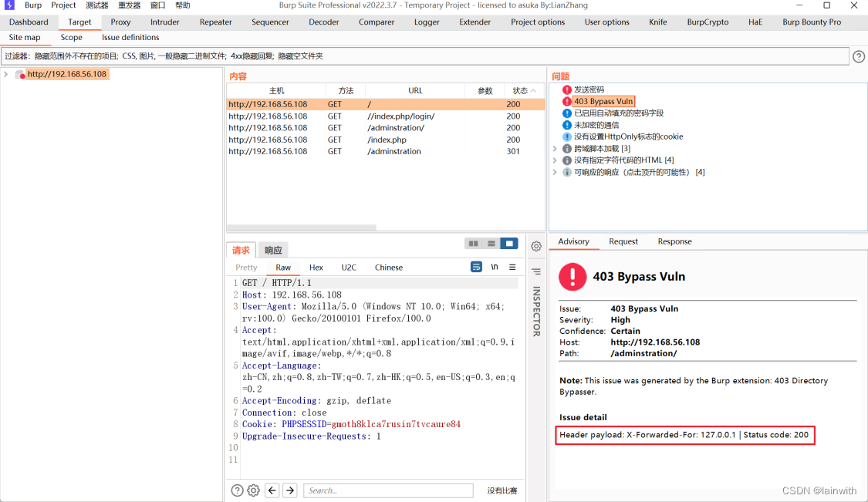Focus the Search input field
The height and width of the screenshot is (502, 868).
click(x=388, y=490)
